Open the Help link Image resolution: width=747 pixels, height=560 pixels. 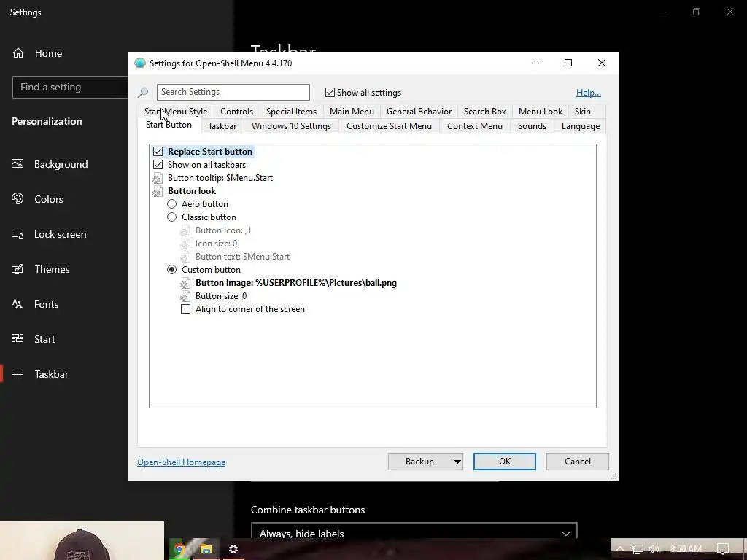tap(589, 93)
